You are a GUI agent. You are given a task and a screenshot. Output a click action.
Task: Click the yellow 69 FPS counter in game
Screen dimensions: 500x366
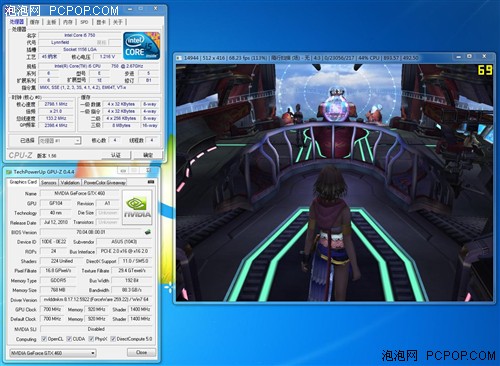coord(485,70)
